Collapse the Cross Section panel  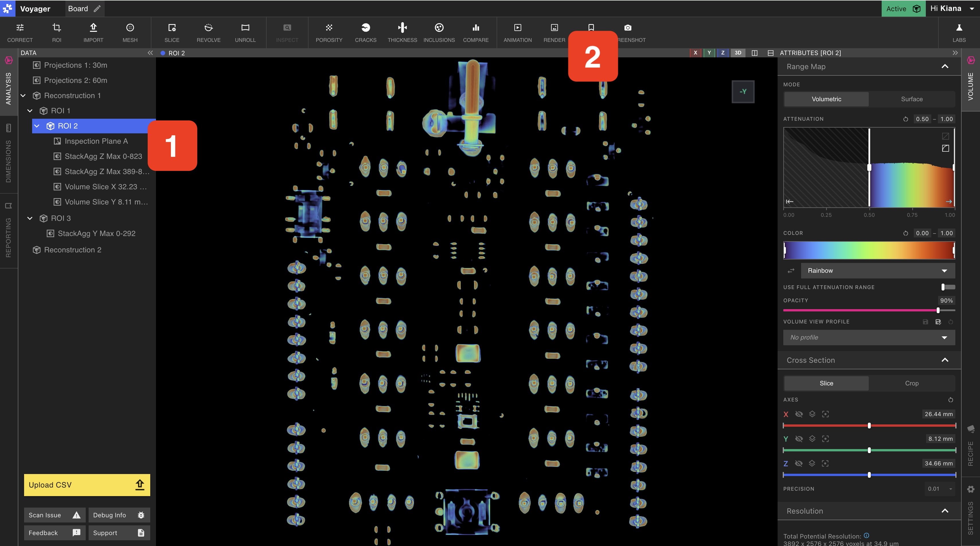click(x=945, y=360)
